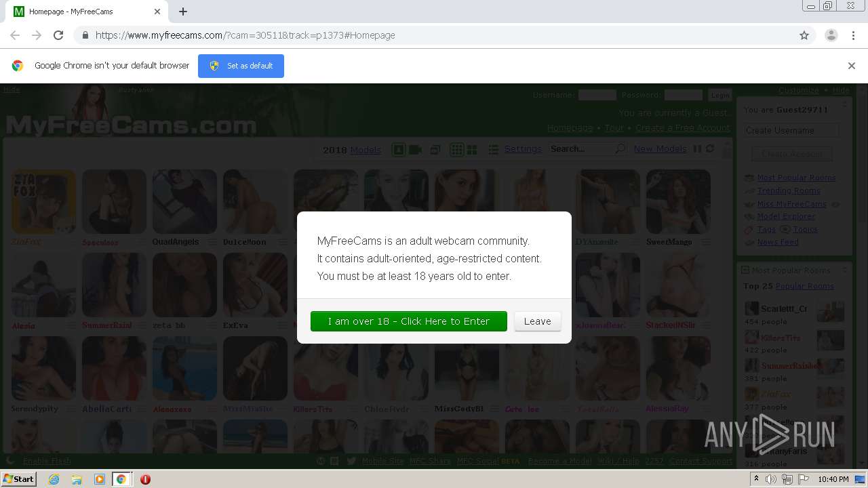This screenshot has width=868, height=488.
Task: Open Become a Model link
Action: coord(559,461)
